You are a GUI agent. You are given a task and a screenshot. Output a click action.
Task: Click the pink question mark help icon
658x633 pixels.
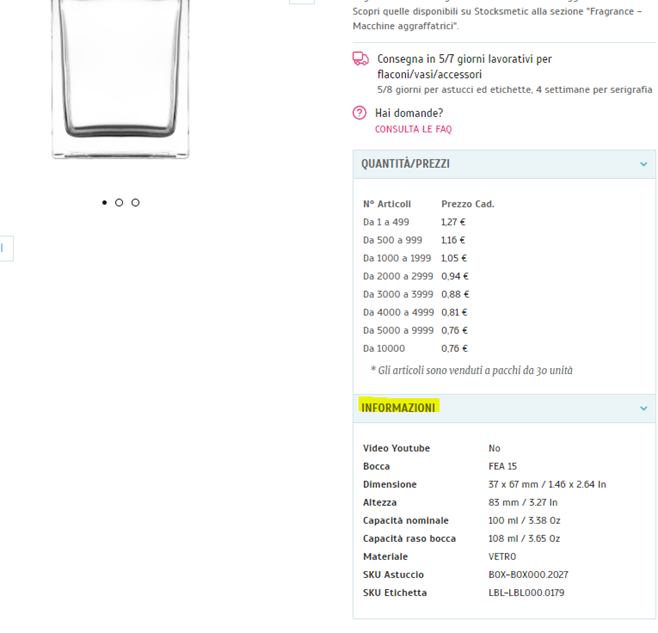360,113
